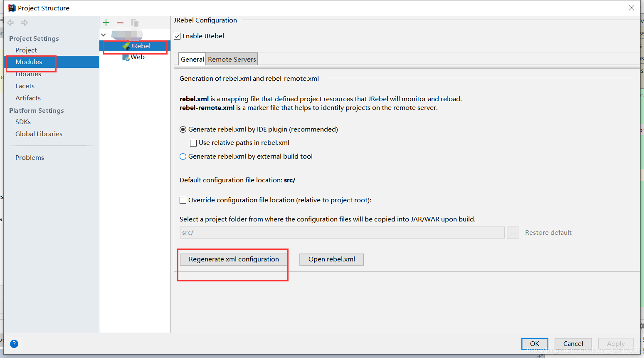Click the IntelliJ Project Structure title icon
The height and width of the screenshot is (358, 644).
[12, 8]
